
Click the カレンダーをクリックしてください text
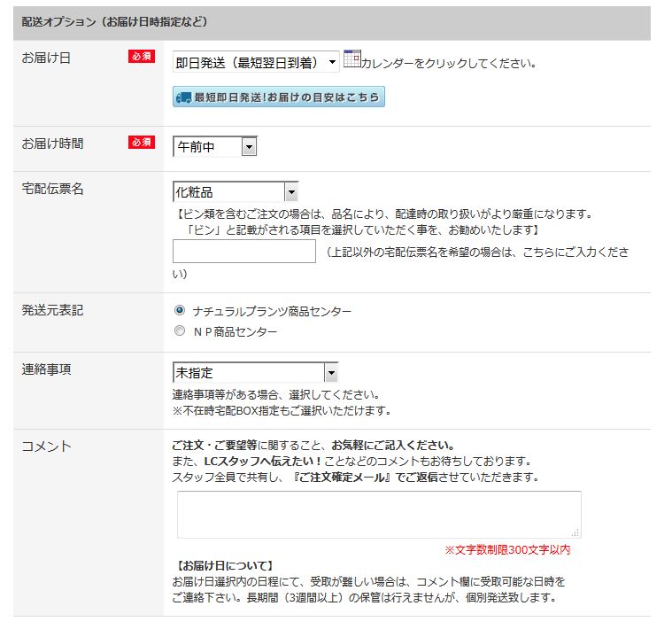pos(449,64)
